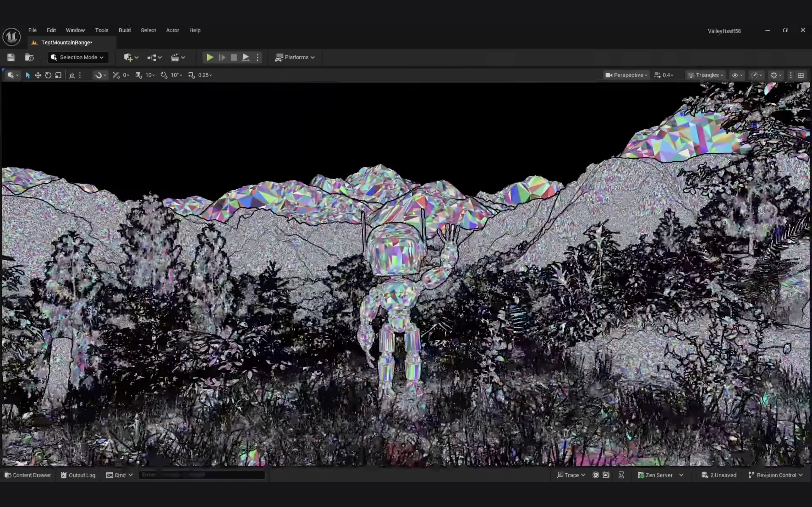Screen dimensions: 812x507
Task: Open the Content Drawer
Action: [28, 475]
